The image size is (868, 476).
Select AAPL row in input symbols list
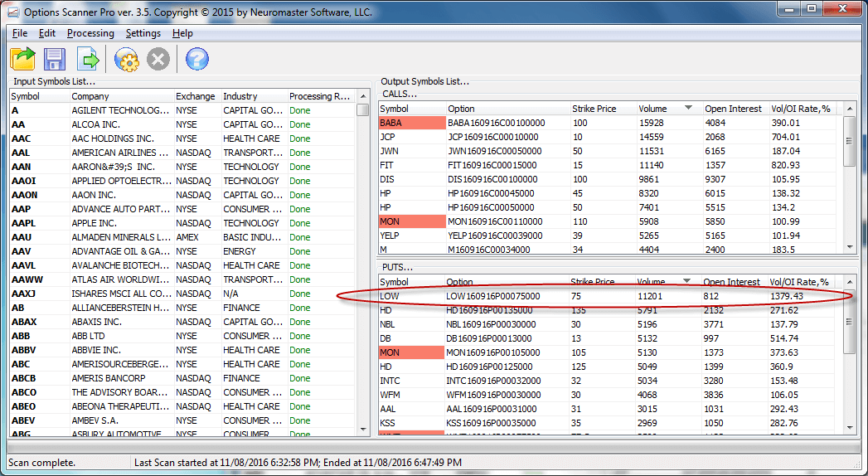[x=182, y=223]
